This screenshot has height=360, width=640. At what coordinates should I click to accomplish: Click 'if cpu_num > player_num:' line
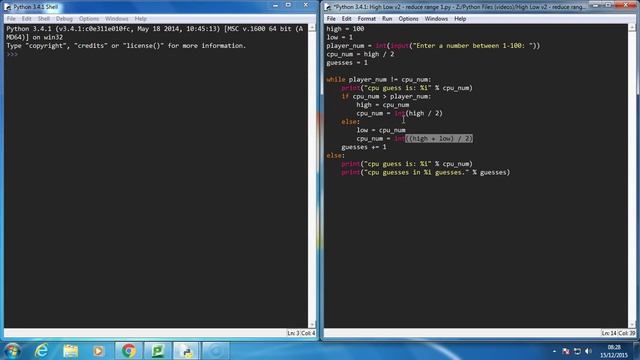[386, 96]
